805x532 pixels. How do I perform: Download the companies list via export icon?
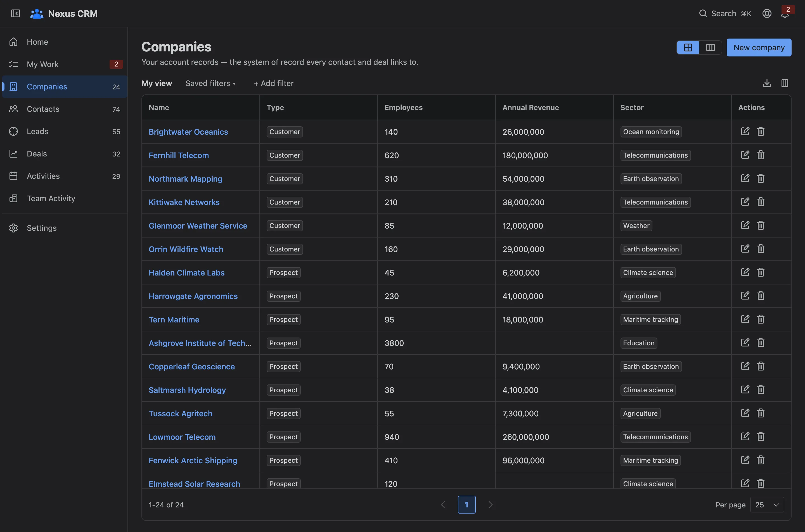pyautogui.click(x=767, y=83)
